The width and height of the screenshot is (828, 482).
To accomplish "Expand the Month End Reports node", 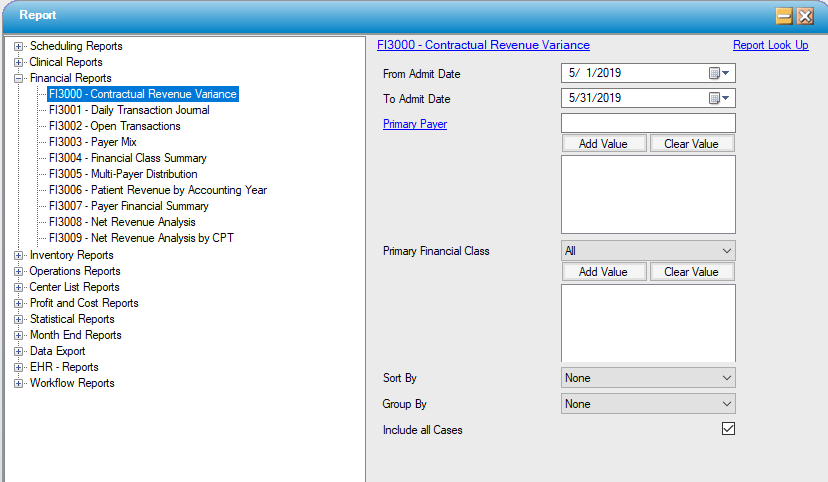I will tap(18, 335).
